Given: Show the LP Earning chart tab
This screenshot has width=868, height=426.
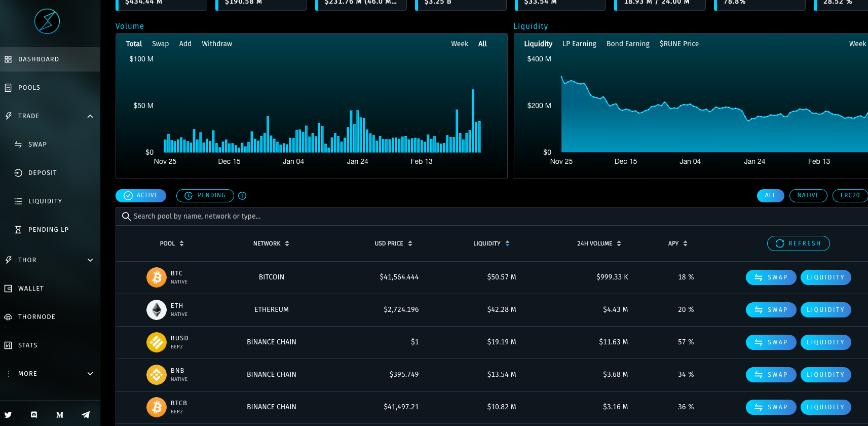Looking at the screenshot, I should 579,44.
